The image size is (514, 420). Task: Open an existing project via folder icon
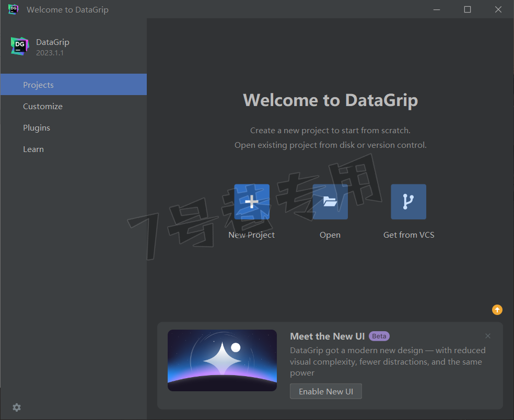(330, 202)
